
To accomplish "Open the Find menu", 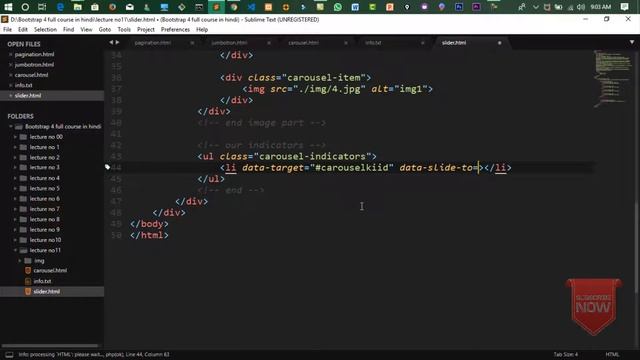I will coord(69,29).
